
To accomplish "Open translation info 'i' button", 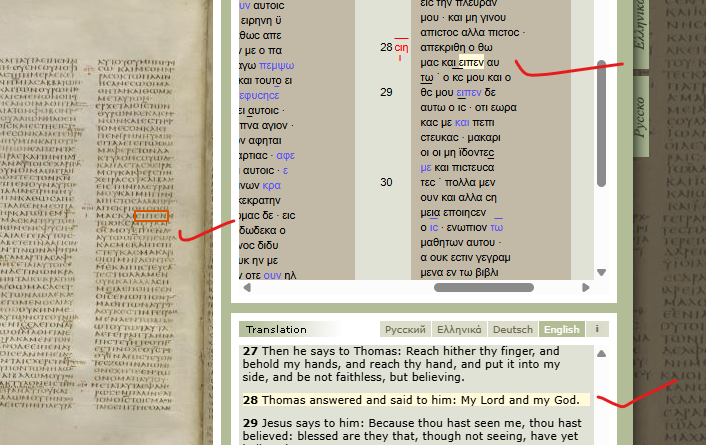I will tap(597, 329).
